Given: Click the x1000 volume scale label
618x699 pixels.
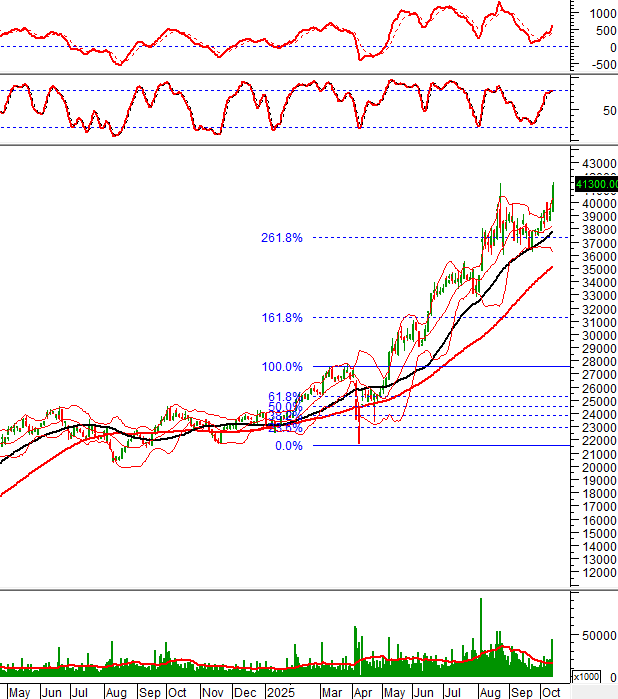Looking at the screenshot, I should [585, 677].
